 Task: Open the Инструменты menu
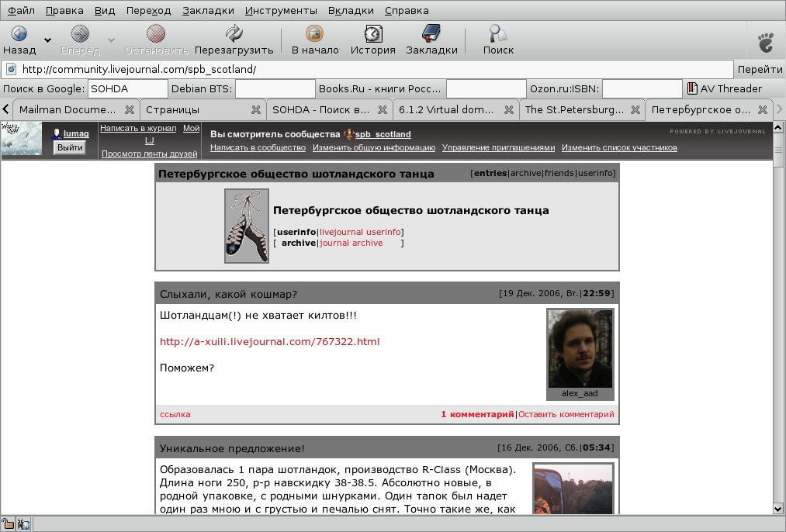(281, 11)
